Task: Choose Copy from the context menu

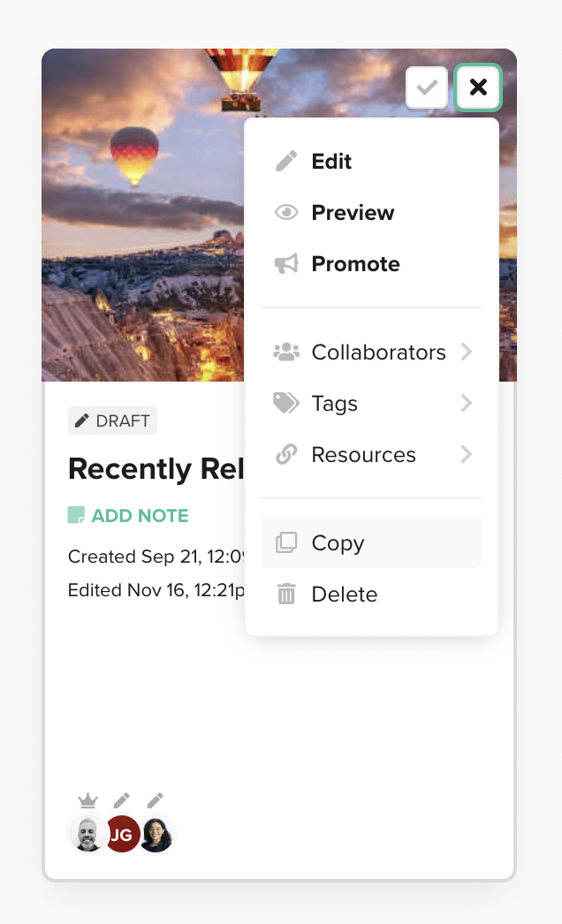Action: (x=371, y=542)
